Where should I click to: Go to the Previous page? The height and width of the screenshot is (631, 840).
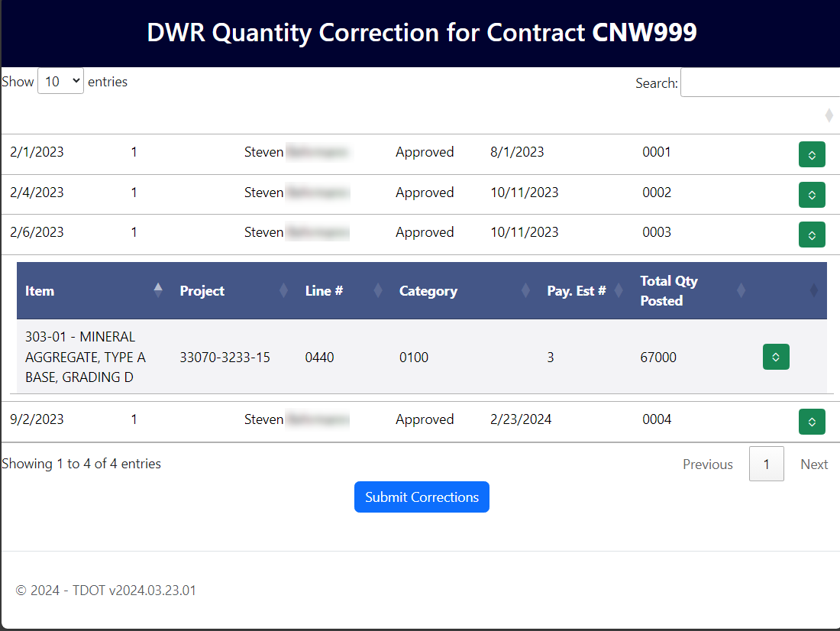(708, 464)
